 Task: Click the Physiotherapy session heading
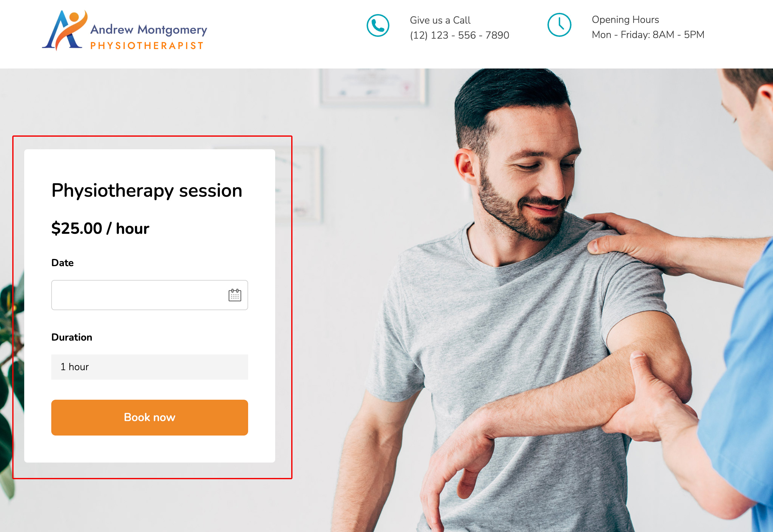tap(147, 191)
